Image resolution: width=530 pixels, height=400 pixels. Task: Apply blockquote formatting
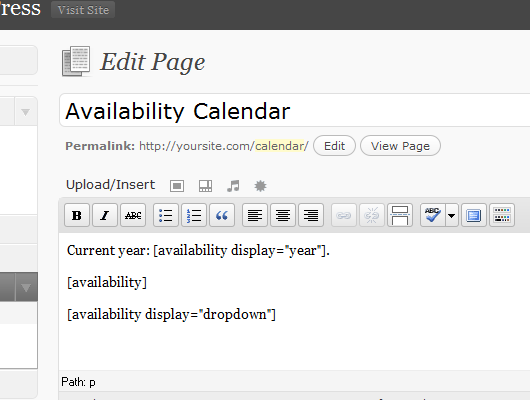pos(222,215)
